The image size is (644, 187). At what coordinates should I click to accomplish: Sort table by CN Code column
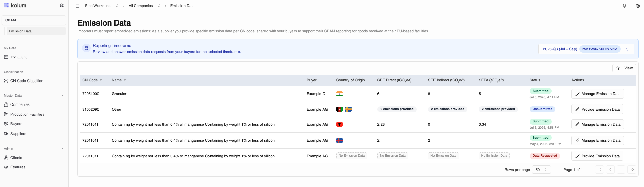92,80
